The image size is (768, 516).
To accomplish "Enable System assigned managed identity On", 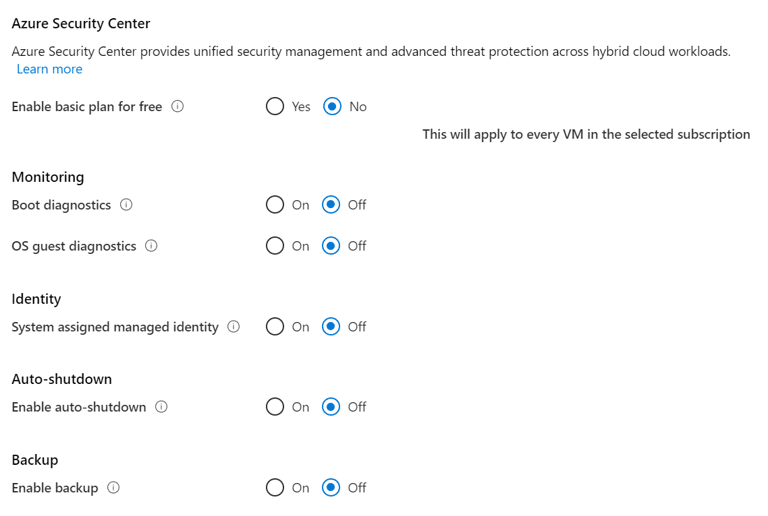I will pyautogui.click(x=275, y=327).
